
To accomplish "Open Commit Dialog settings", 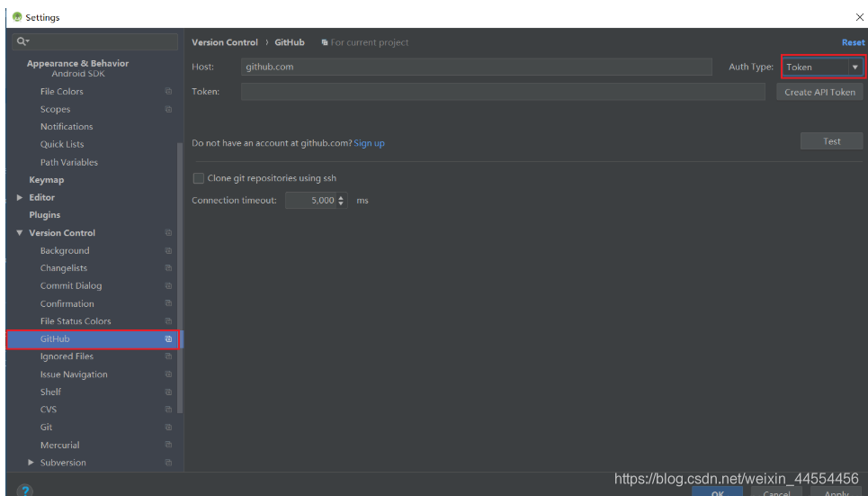I will (x=71, y=285).
